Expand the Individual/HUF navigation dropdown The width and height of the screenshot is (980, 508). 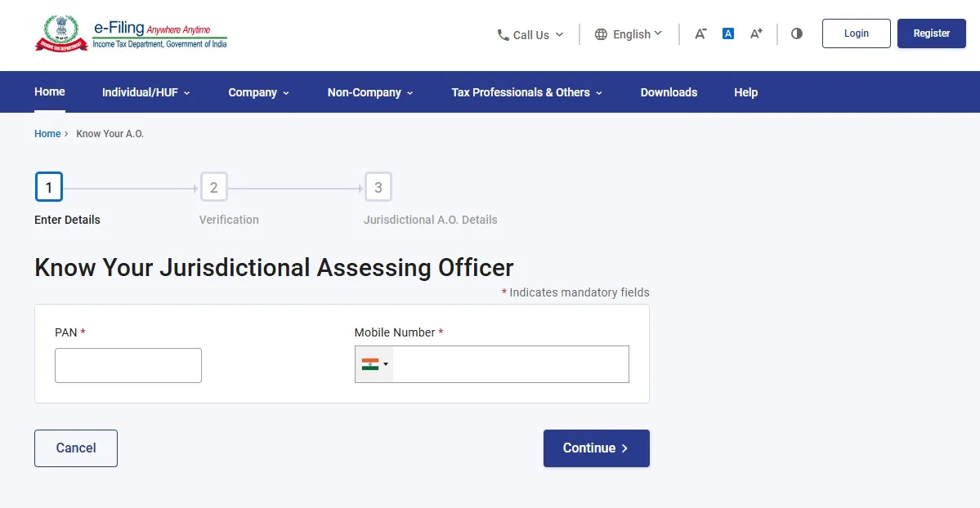[145, 92]
